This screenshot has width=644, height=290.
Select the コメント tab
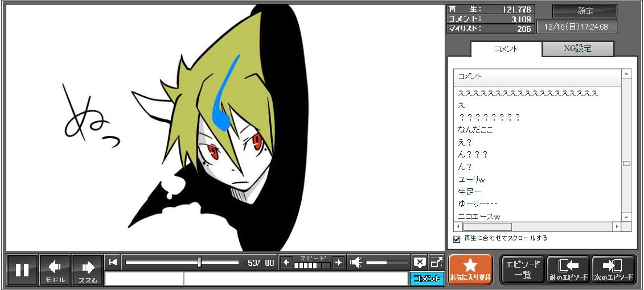tap(506, 49)
